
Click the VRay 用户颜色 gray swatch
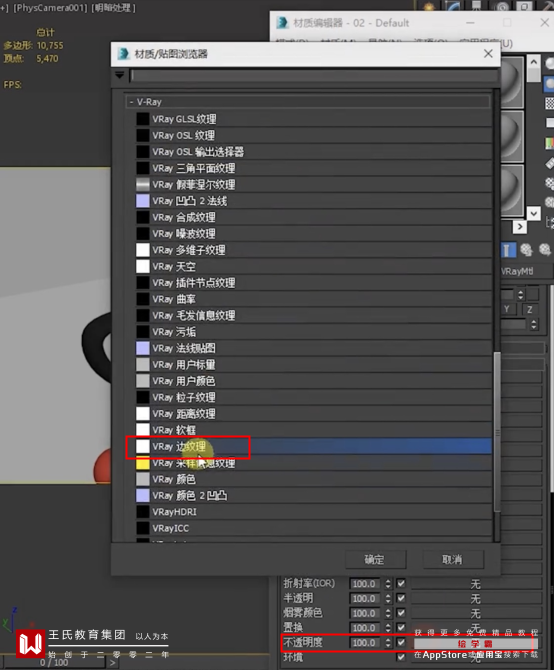point(143,381)
